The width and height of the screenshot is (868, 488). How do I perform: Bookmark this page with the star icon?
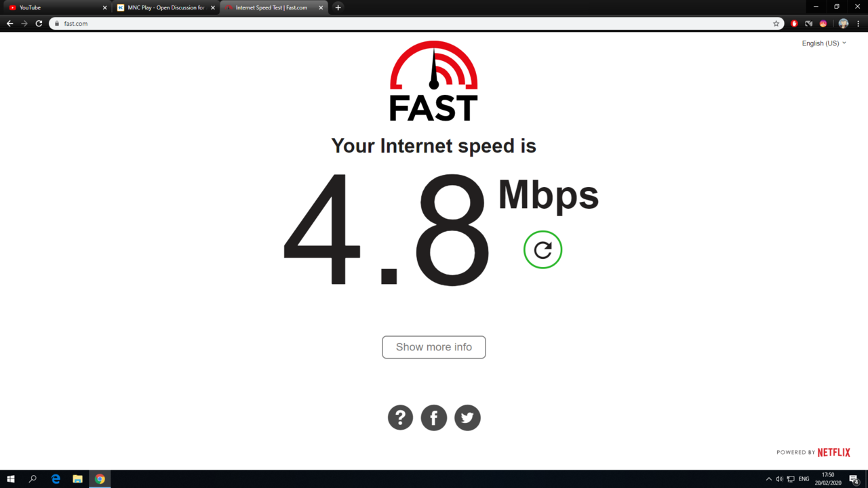click(x=776, y=24)
